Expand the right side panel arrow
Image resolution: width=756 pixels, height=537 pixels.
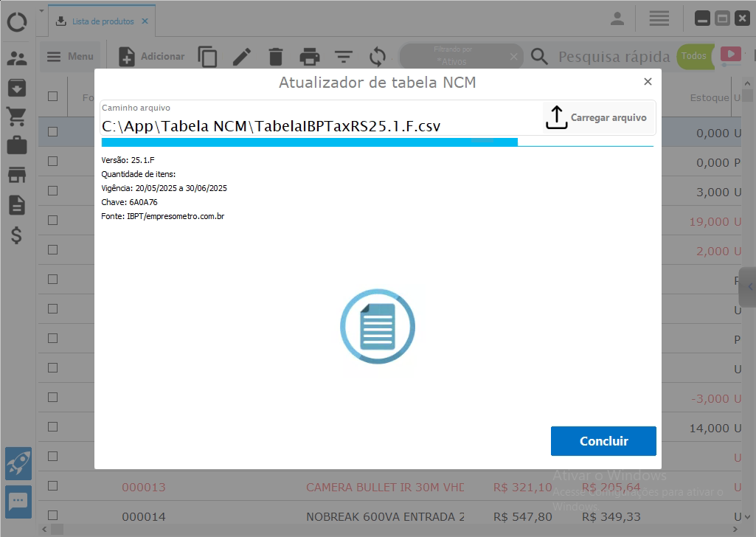pos(749,287)
